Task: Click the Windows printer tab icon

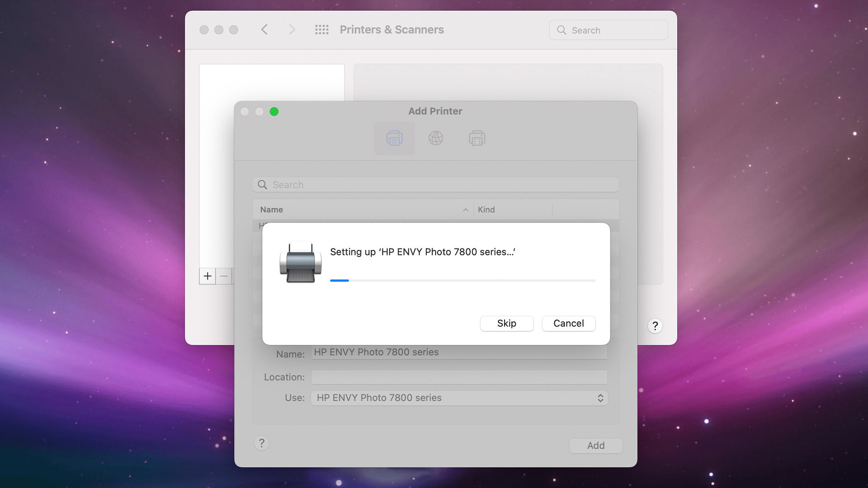Action: point(477,138)
